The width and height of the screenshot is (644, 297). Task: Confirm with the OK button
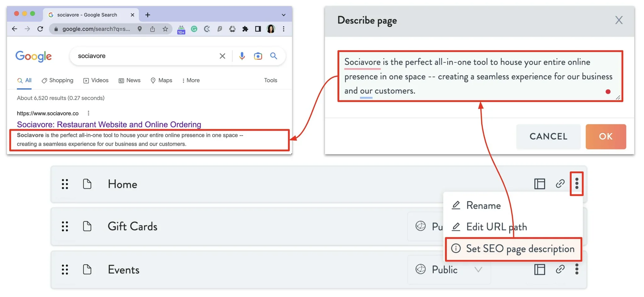coord(606,136)
